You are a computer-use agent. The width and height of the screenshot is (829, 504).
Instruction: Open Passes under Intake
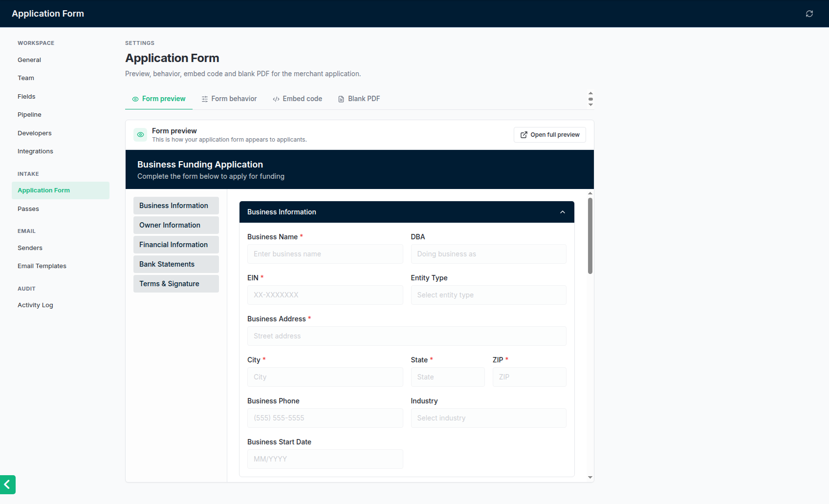(61, 209)
